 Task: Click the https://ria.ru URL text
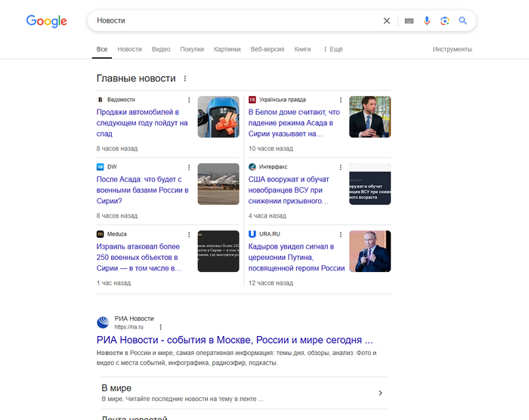coord(129,327)
